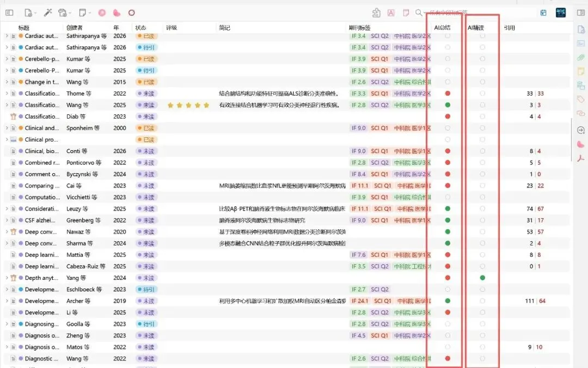
Task: Click the IF 24.1 tag on Archer row
Action: pyautogui.click(x=360, y=301)
